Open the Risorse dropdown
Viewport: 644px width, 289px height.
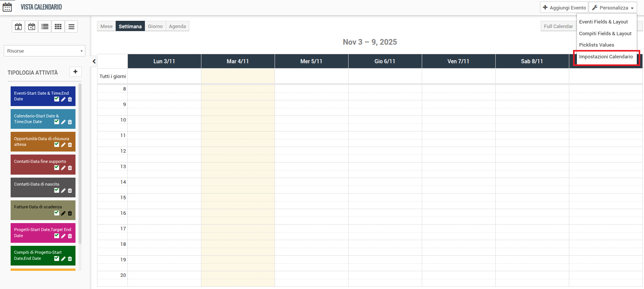(44, 51)
